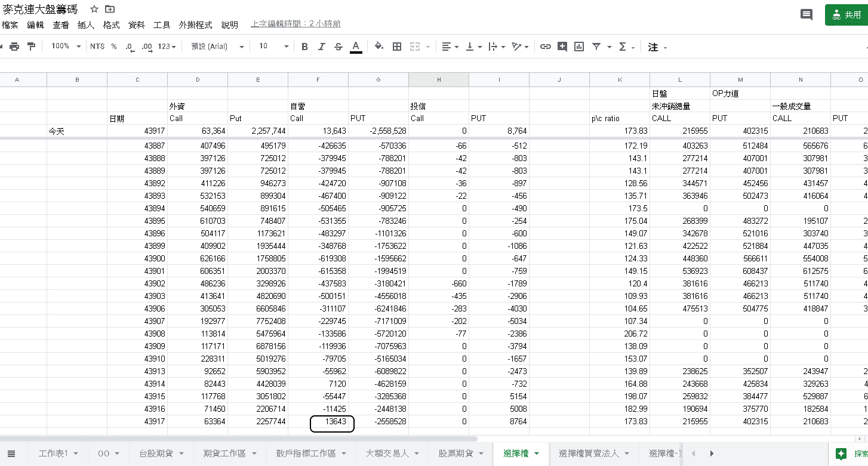868x466 pixels.
Task: Toggle italic formatting
Action: [321, 47]
